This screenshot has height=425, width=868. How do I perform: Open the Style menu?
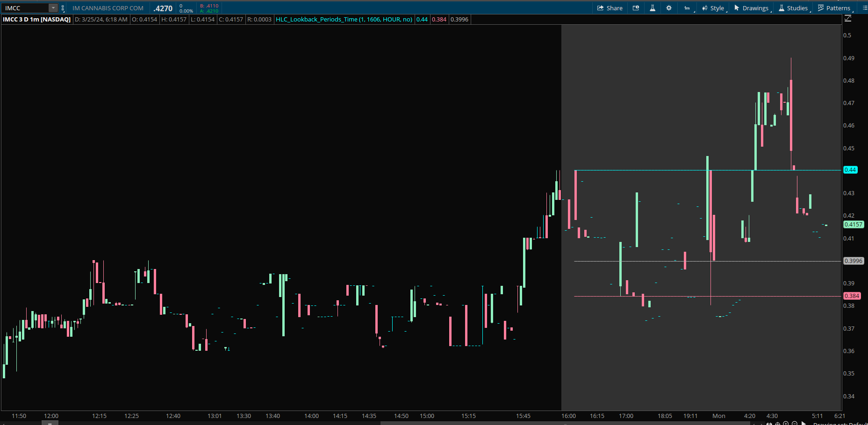pos(713,8)
